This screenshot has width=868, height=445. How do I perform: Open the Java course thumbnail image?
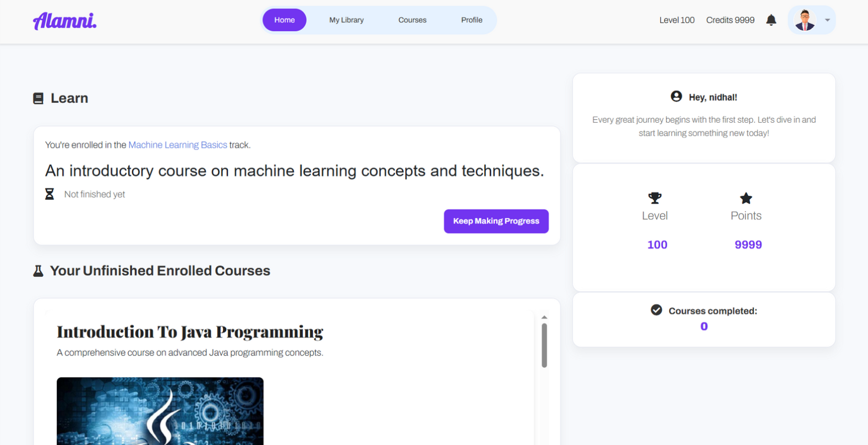pos(160,410)
